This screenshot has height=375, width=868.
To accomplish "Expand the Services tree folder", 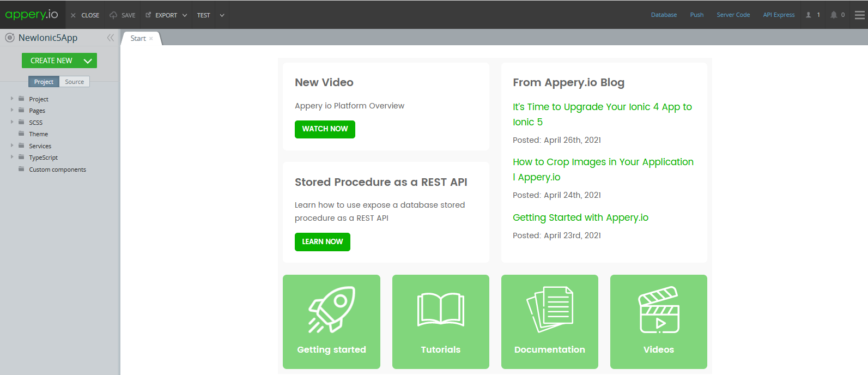I will tap(12, 146).
